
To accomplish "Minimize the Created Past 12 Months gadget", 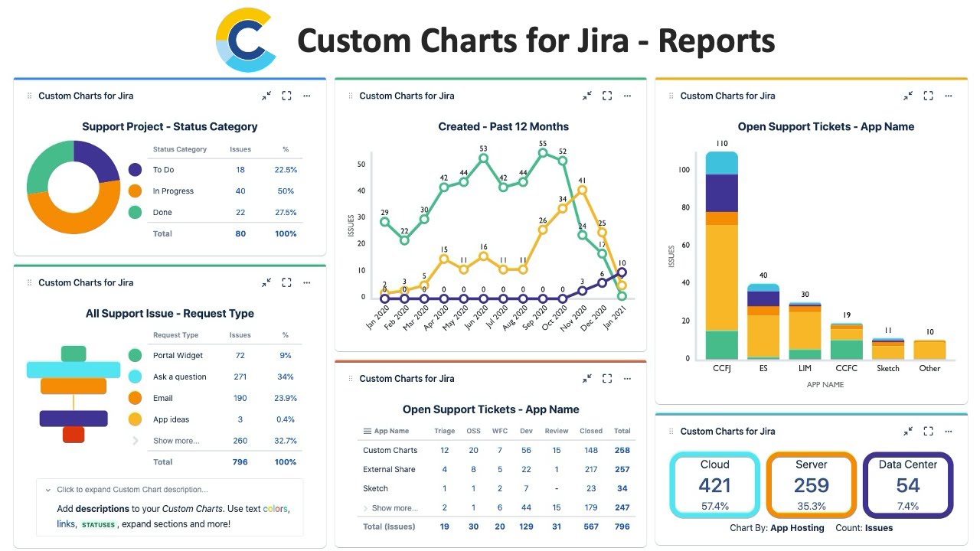I will tap(587, 96).
